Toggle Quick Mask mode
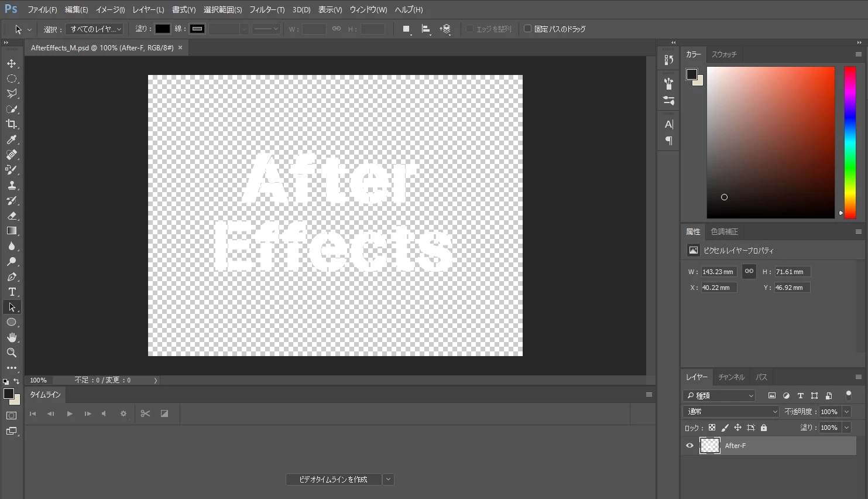The width and height of the screenshot is (868, 499). (x=12, y=416)
